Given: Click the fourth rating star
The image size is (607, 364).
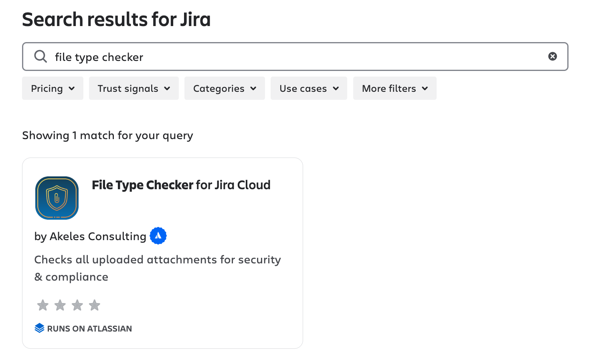Looking at the screenshot, I should click(95, 305).
